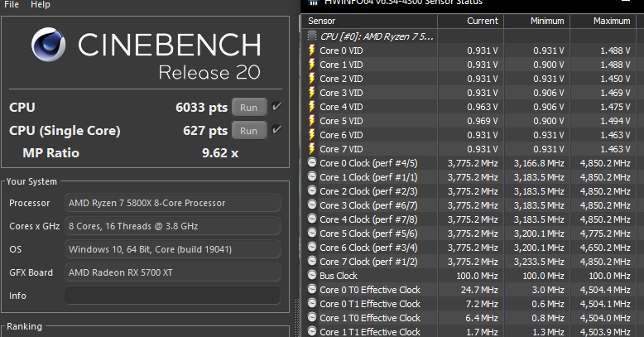Select the Processor field showing AMD Ryzen 7 5800X
The image size is (644, 337).
click(x=172, y=203)
